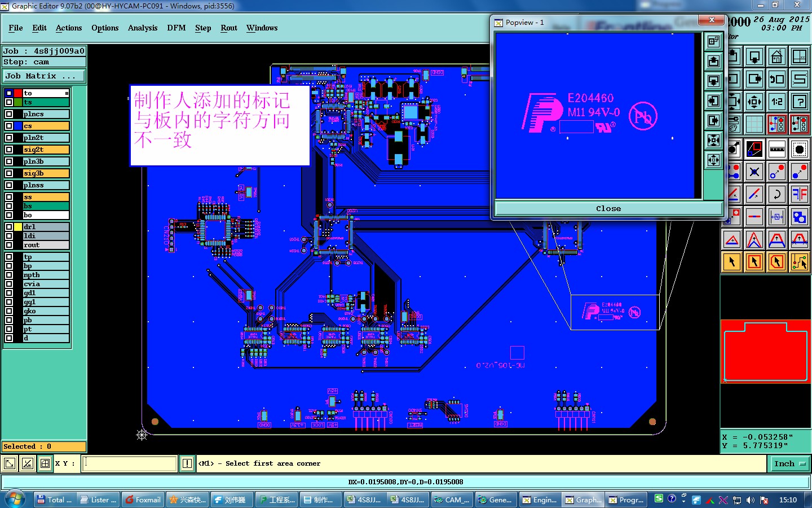Screen dimensions: 812x508
Task: Open the DFM menu
Action: click(x=176, y=28)
